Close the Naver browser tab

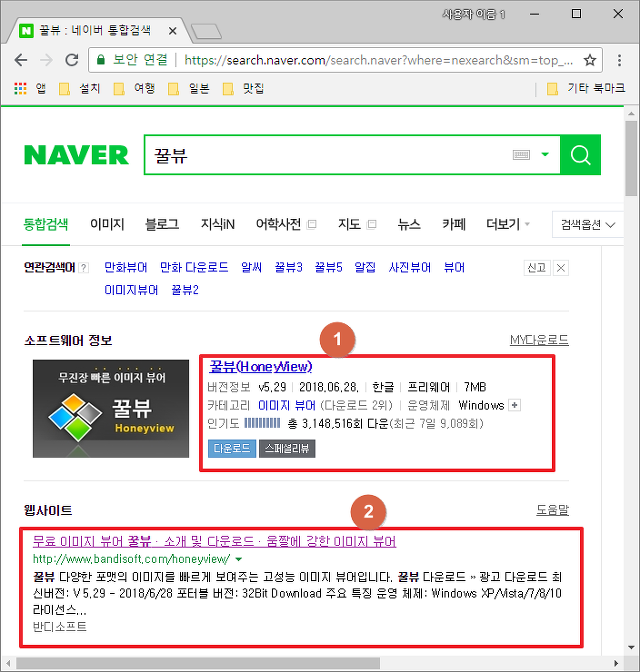point(172,31)
